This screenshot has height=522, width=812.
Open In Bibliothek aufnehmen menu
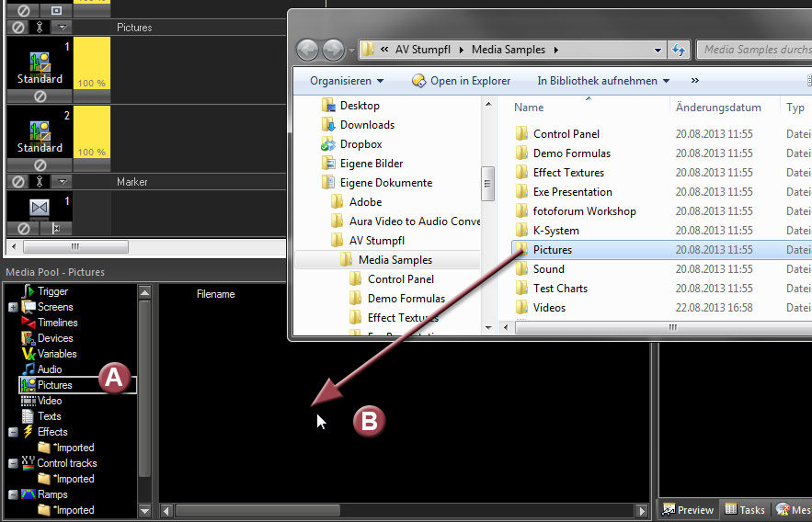point(603,81)
